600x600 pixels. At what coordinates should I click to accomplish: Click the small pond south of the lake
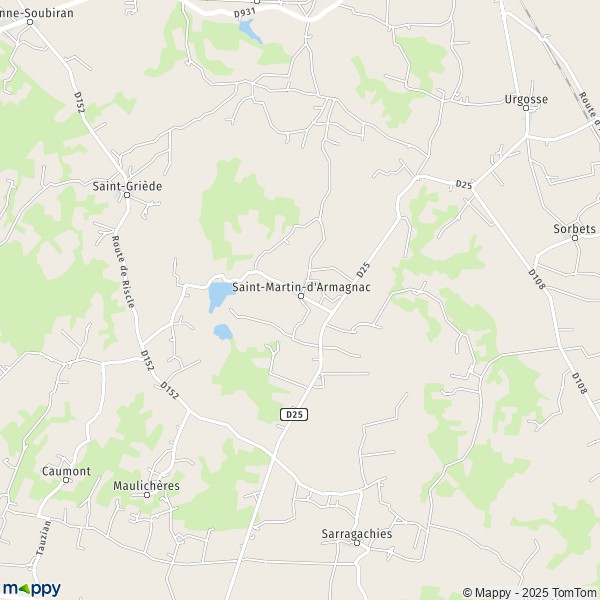(x=223, y=332)
